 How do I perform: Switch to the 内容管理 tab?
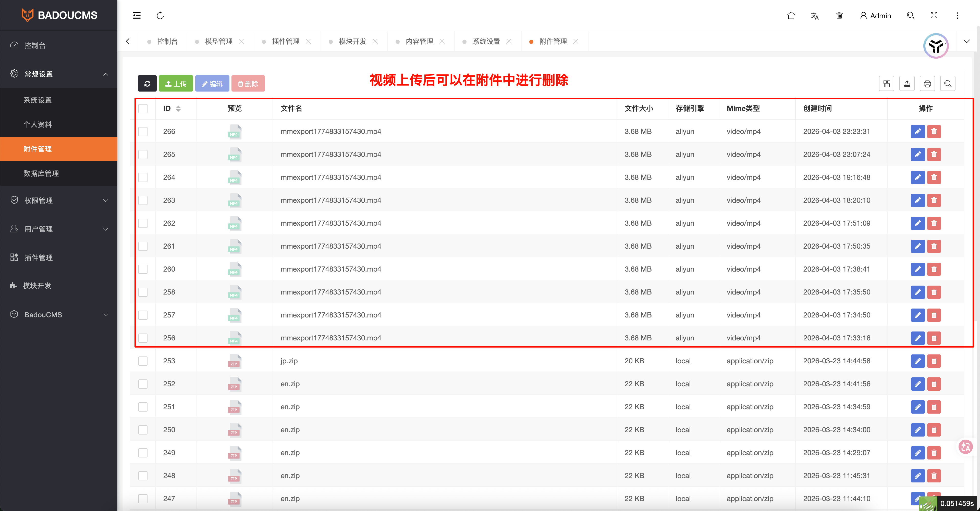[x=419, y=41]
